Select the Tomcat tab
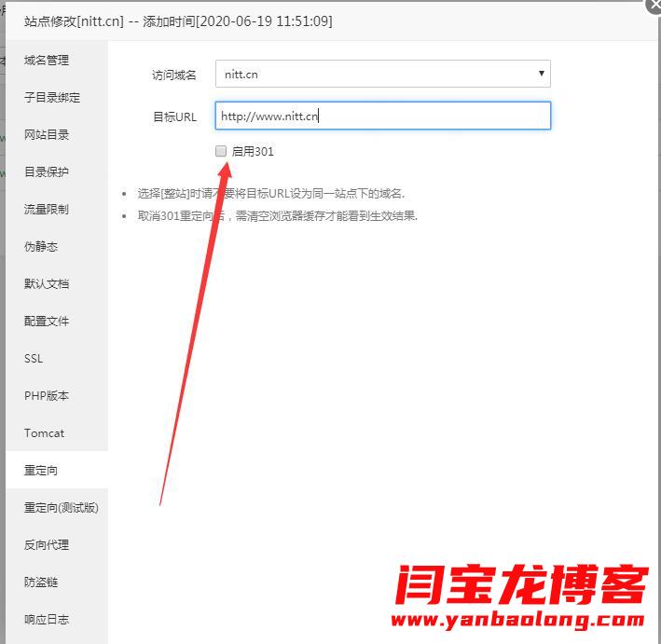 pyautogui.click(x=44, y=433)
